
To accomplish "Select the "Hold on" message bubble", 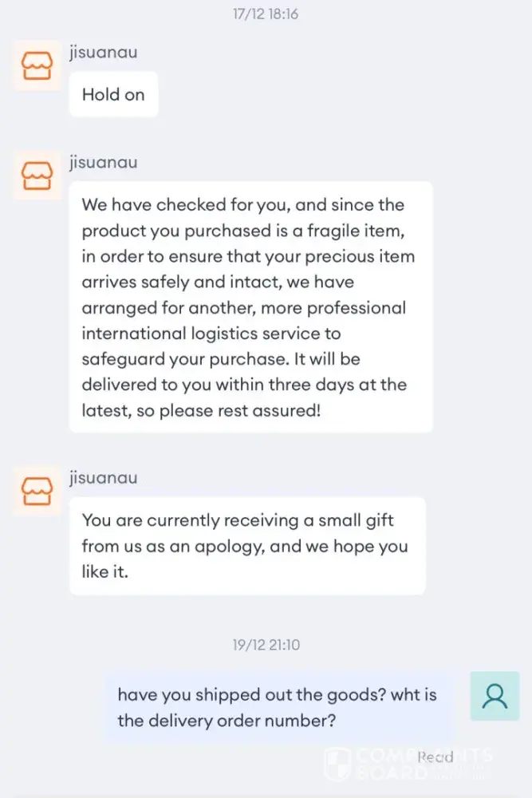I will (113, 94).
